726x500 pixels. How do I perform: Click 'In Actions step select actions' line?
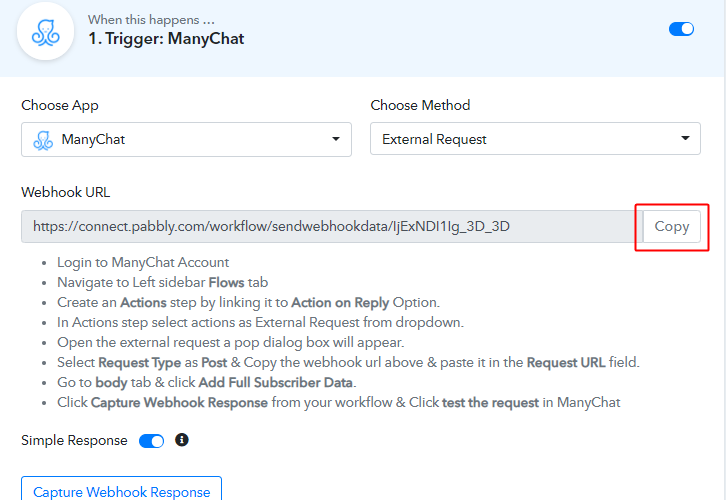tap(260, 322)
